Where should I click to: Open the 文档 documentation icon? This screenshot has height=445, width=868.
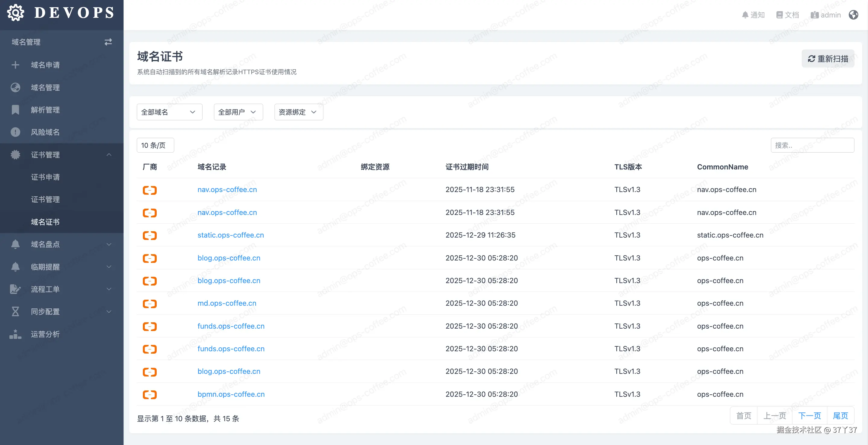(x=788, y=15)
